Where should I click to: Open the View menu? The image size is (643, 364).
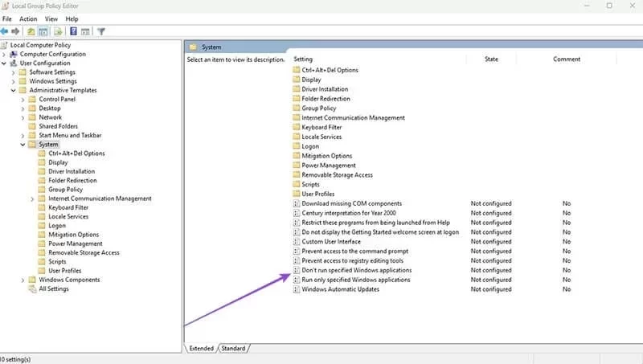tap(51, 18)
